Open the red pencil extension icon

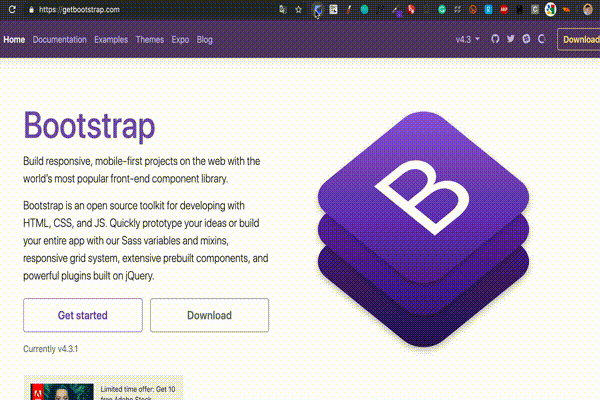pyautogui.click(x=349, y=10)
